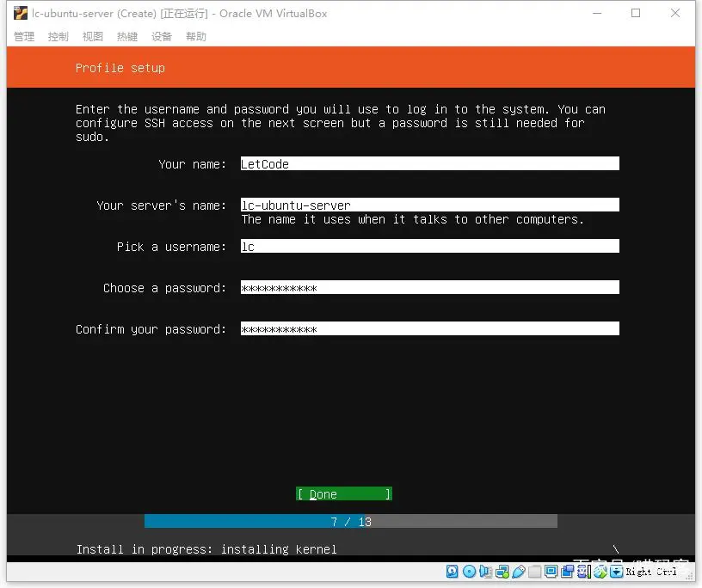Focus the 'Confirm your password' field
Screen dimensions: 702x588
[430, 328]
